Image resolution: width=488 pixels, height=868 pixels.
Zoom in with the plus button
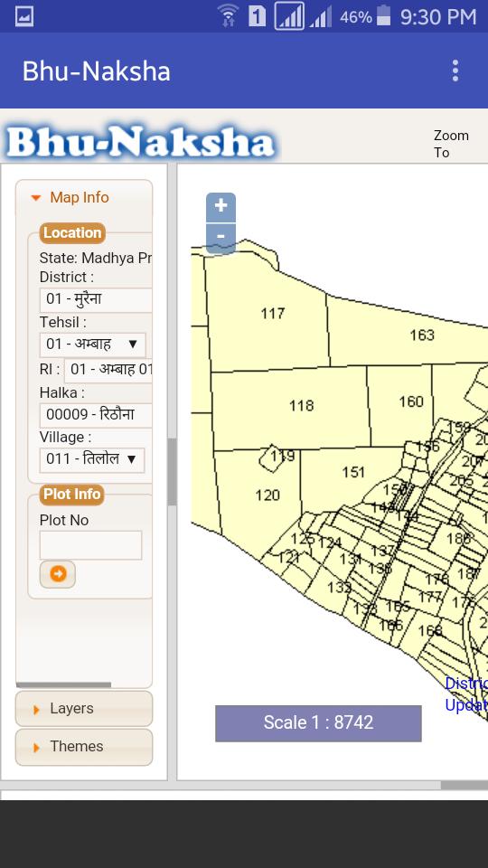point(221,206)
